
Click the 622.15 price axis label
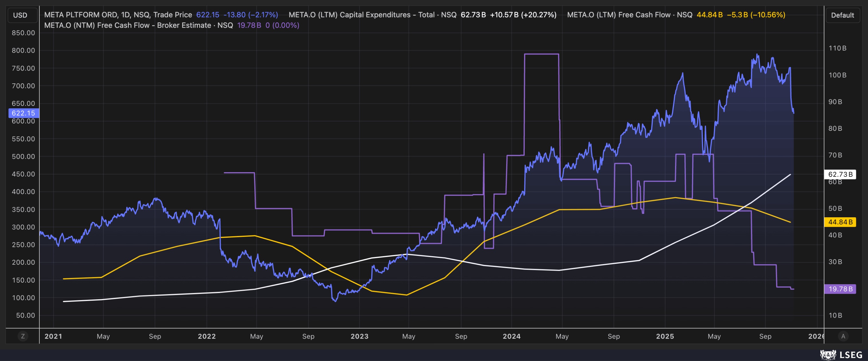tap(23, 113)
